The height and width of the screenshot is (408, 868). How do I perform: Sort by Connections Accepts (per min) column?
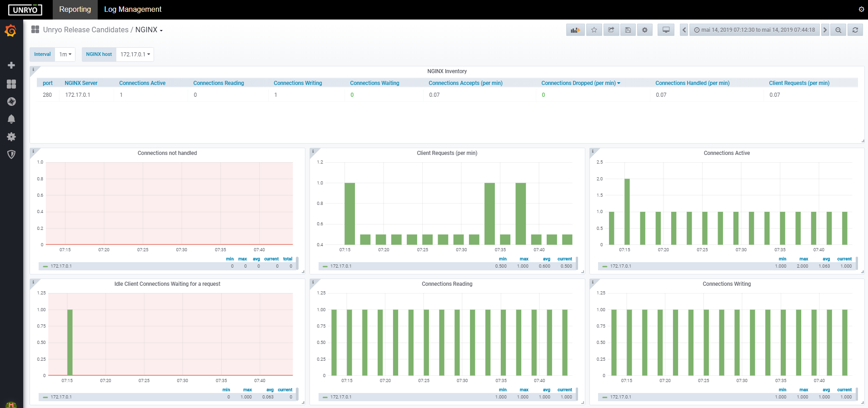465,83
